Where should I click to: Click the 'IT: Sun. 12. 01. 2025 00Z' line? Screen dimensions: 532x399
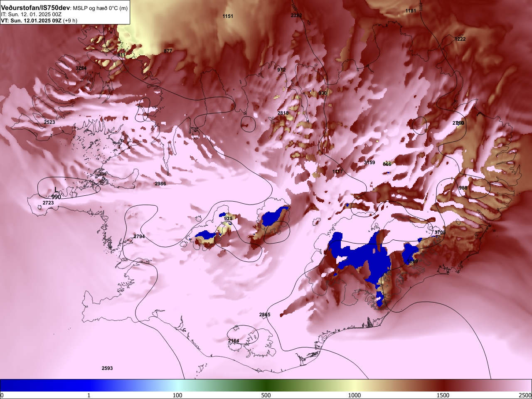coord(31,15)
